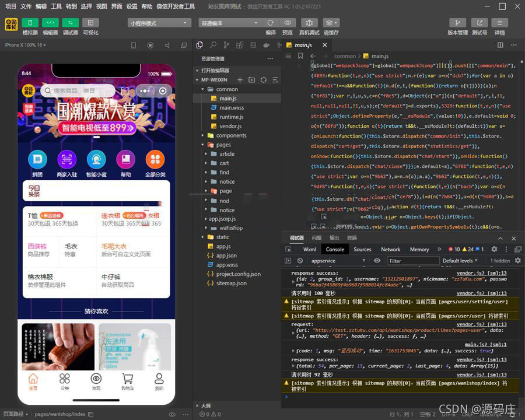Open the 设置 menu
525x420 pixels.
click(132, 6)
